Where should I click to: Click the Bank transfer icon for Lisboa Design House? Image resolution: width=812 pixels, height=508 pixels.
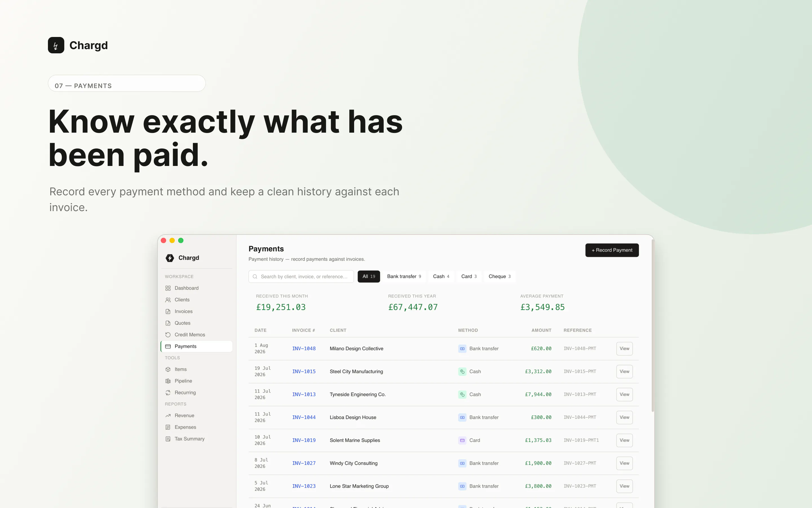(462, 417)
